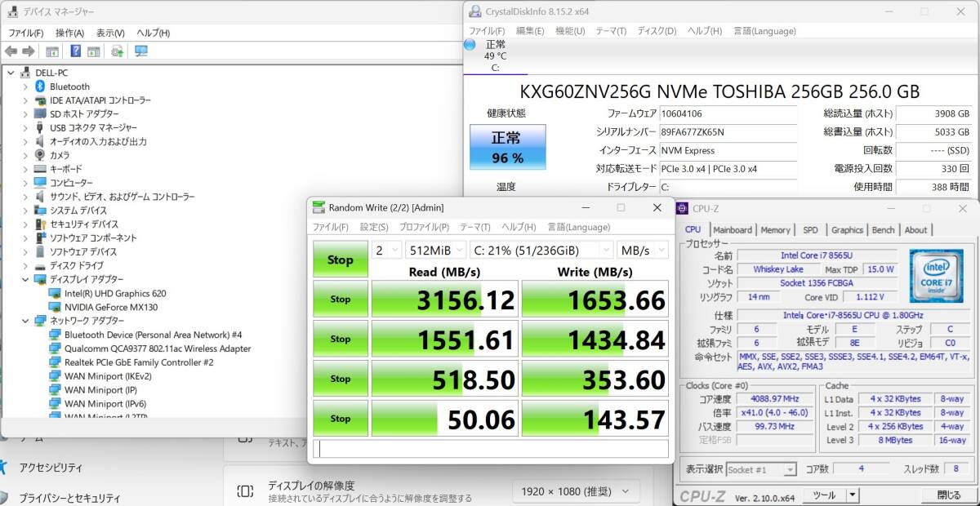Click the SD host adapter icon
The height and width of the screenshot is (506, 980).
tap(39, 114)
